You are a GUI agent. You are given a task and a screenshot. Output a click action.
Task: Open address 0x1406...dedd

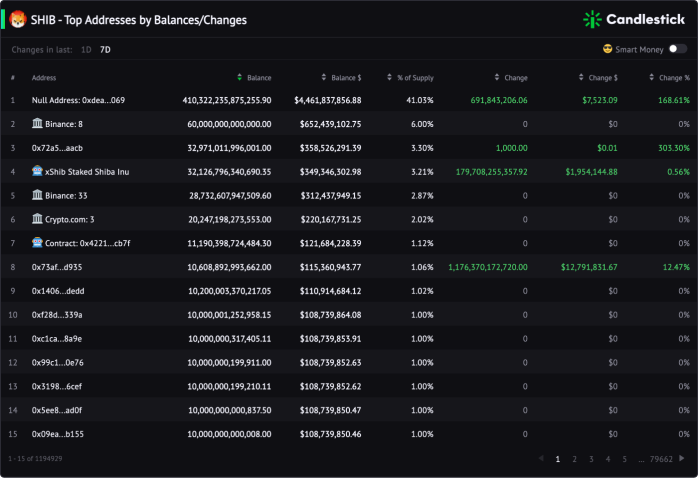tap(58, 291)
